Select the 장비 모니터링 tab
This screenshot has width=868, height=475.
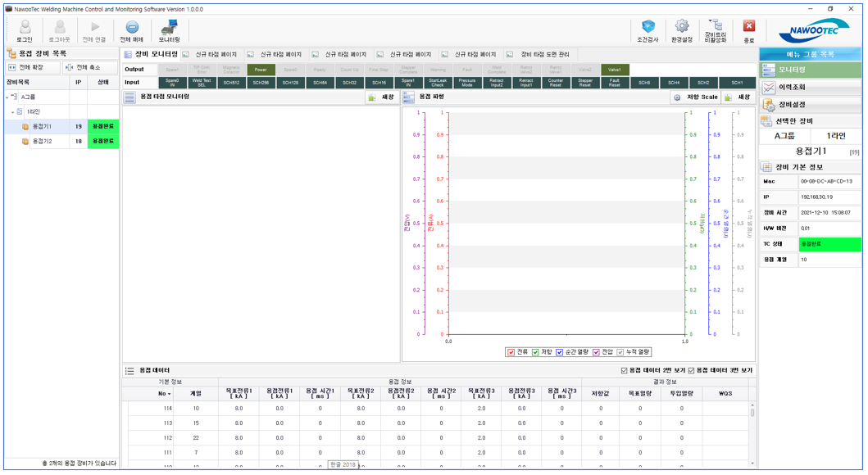(150, 55)
